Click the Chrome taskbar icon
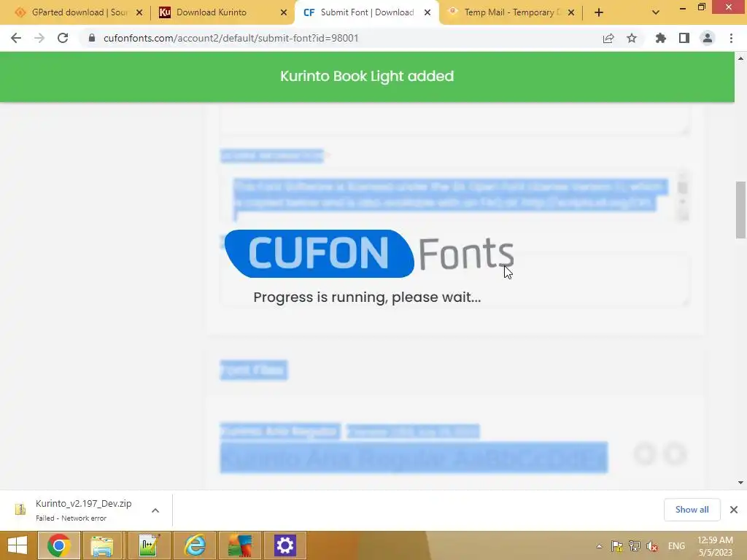 click(58, 545)
